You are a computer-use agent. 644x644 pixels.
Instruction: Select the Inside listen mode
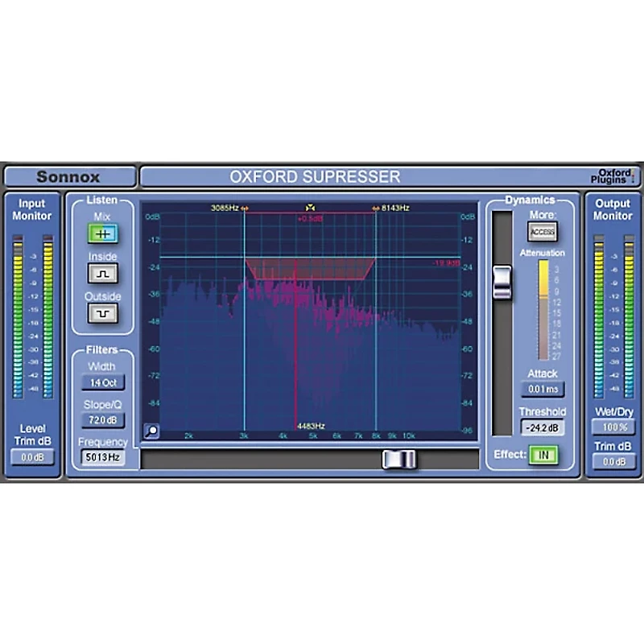coord(102,274)
